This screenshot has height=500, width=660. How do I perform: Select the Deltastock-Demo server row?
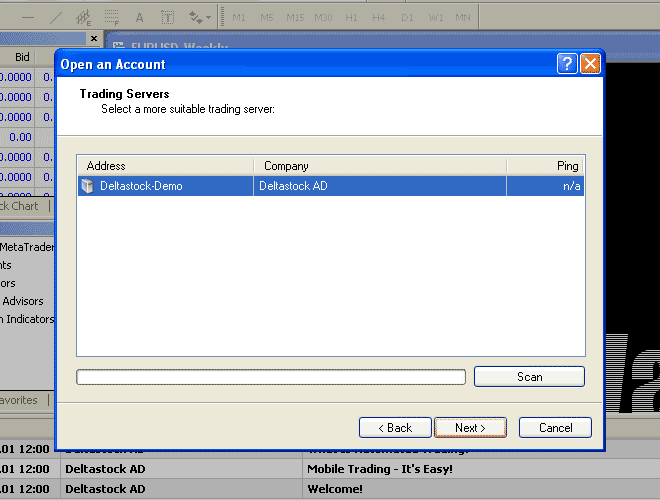coord(331,186)
